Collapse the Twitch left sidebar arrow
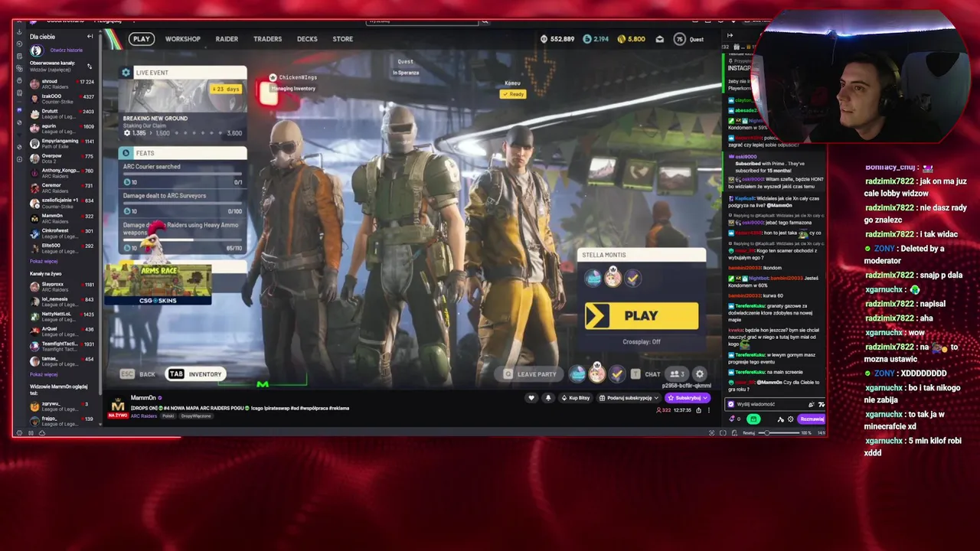 (x=90, y=37)
